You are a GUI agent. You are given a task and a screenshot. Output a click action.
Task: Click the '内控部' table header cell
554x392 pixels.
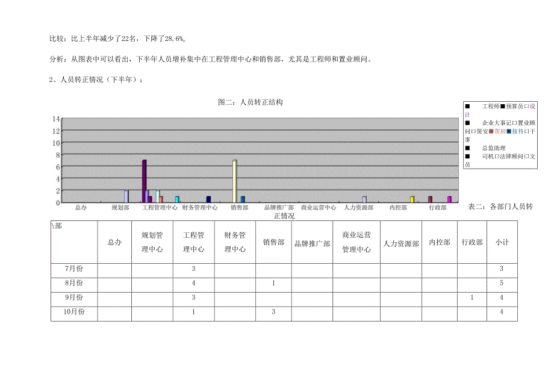[440, 242]
